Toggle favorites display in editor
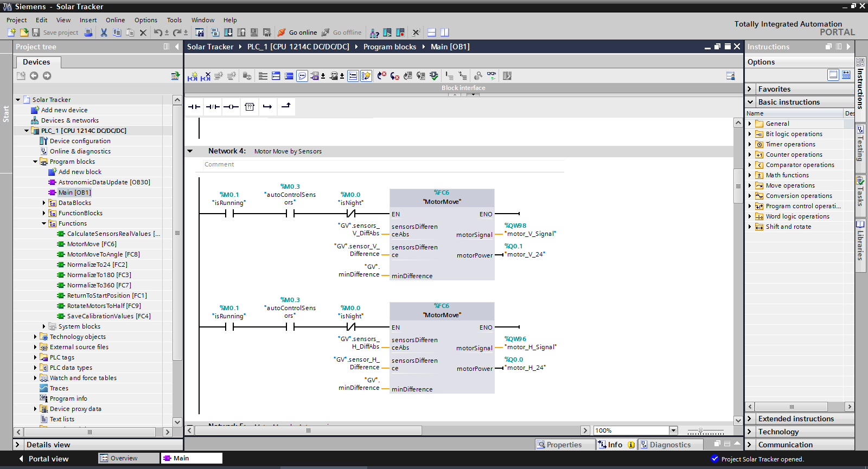 click(366, 76)
